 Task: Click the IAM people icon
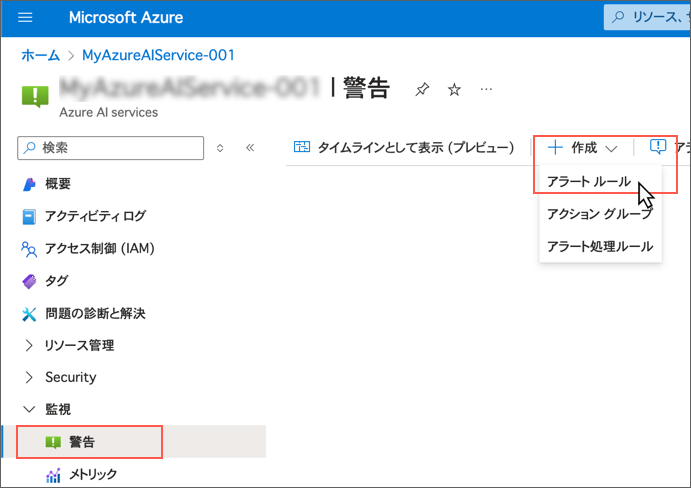point(29,249)
